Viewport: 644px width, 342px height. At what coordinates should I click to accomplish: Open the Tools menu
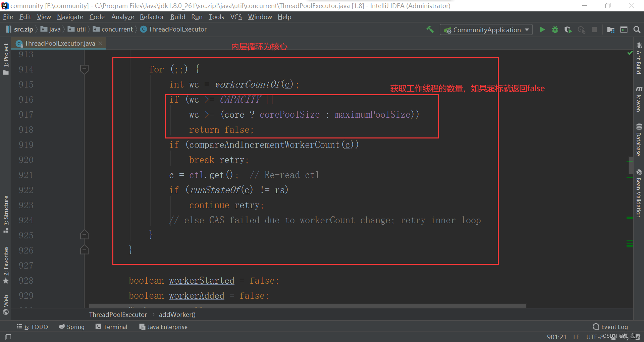(x=216, y=17)
